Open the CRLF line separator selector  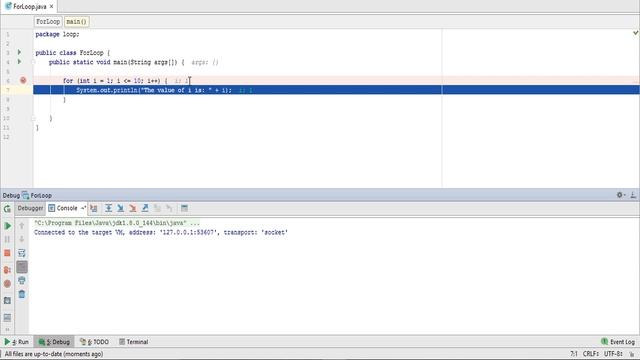click(591, 354)
